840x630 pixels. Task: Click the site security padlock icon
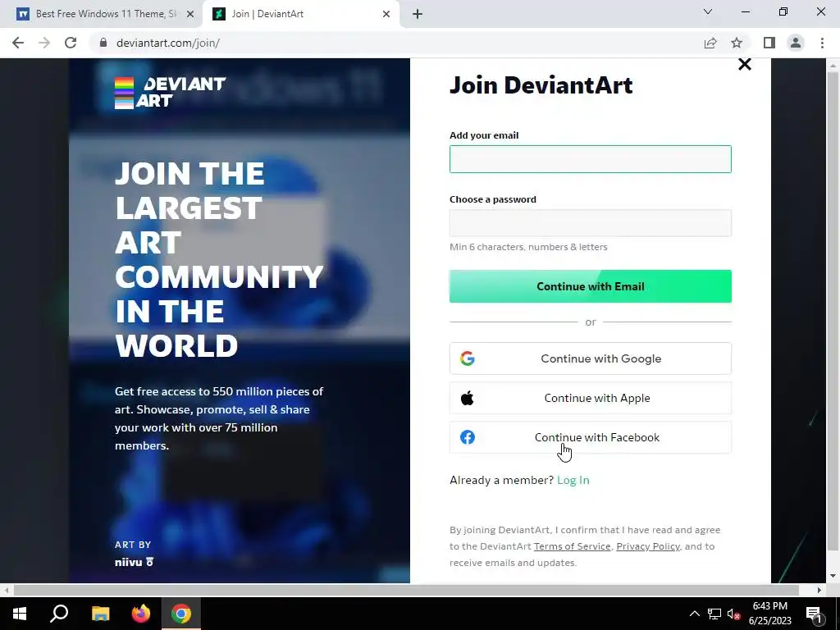(103, 43)
